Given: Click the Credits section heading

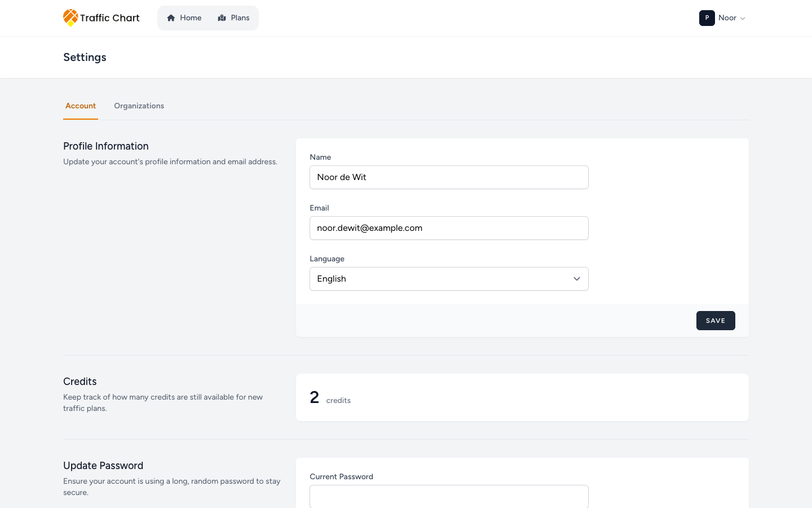Looking at the screenshot, I should pos(80,382).
